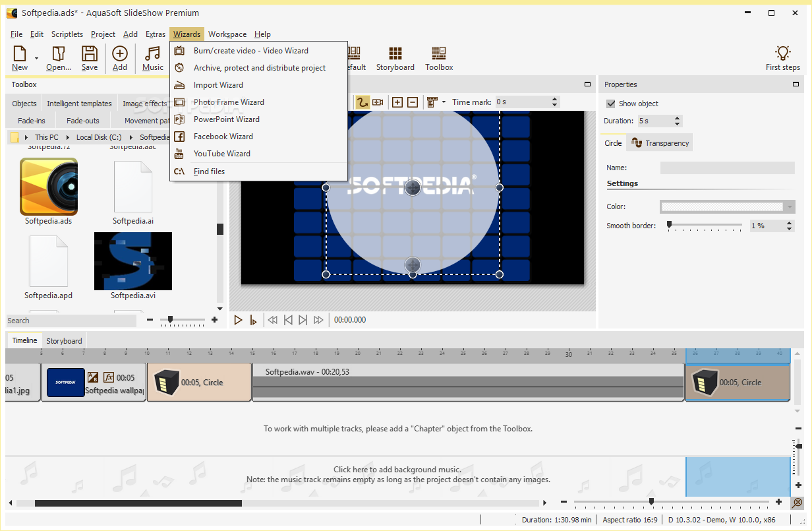Image resolution: width=812 pixels, height=531 pixels.
Task: Toggle the Show object checkbox
Action: pos(611,104)
